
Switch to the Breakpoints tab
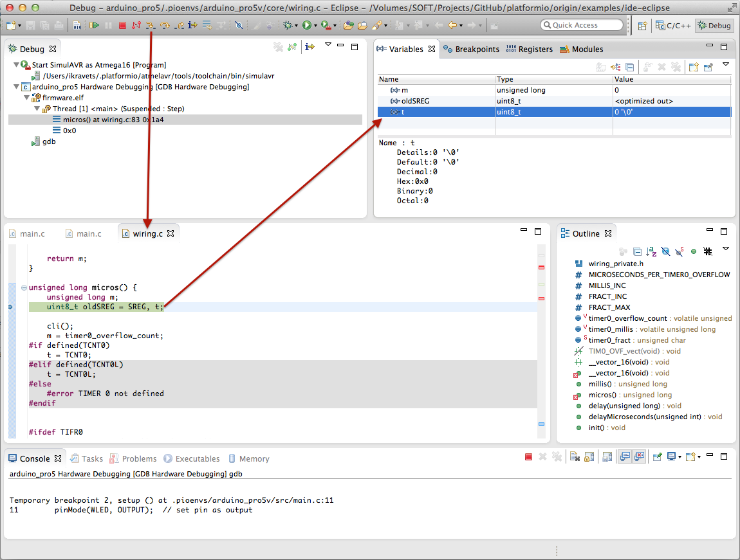[472, 49]
